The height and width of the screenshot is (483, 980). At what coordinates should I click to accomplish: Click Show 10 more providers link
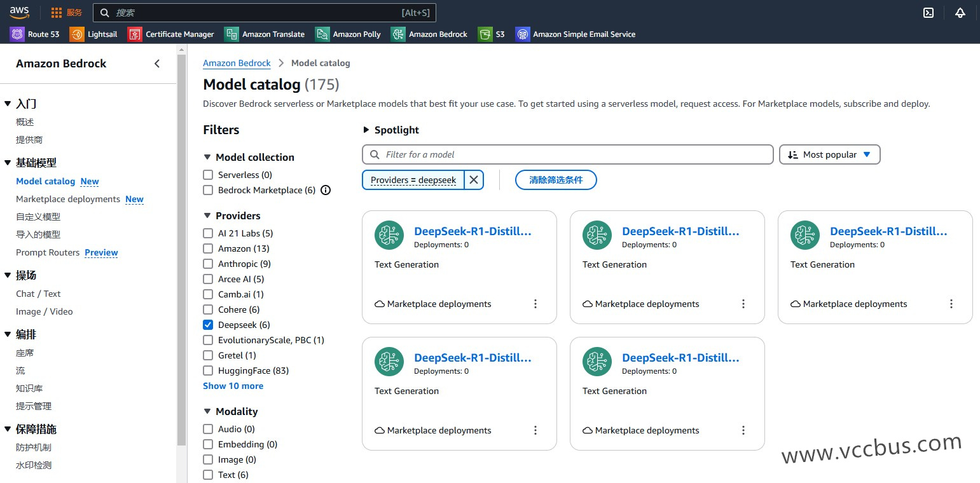[233, 386]
